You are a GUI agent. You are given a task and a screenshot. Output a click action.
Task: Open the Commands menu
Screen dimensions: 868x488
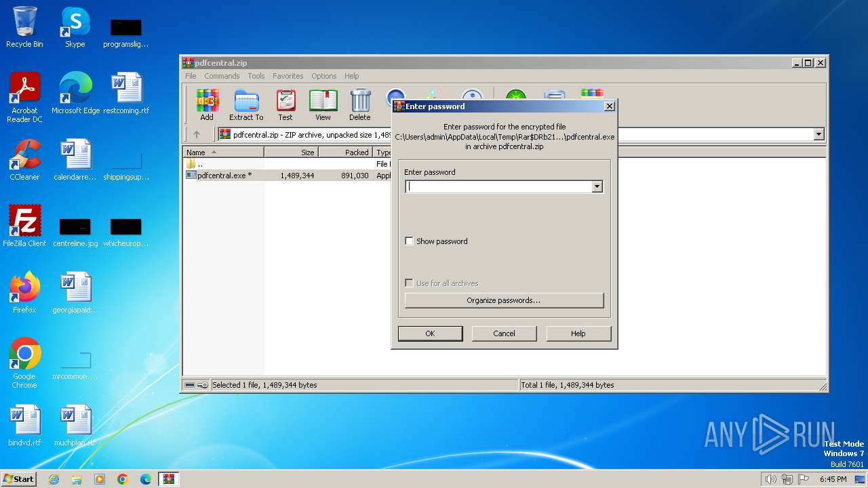click(x=222, y=76)
